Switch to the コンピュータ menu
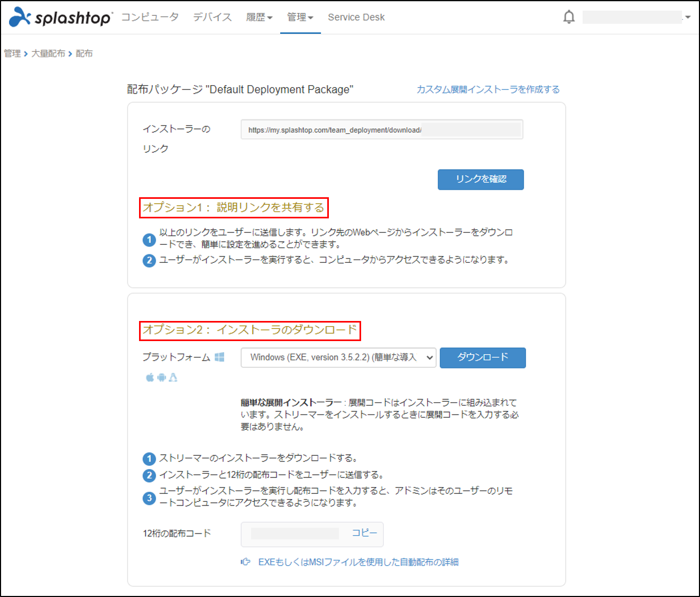 (x=150, y=17)
